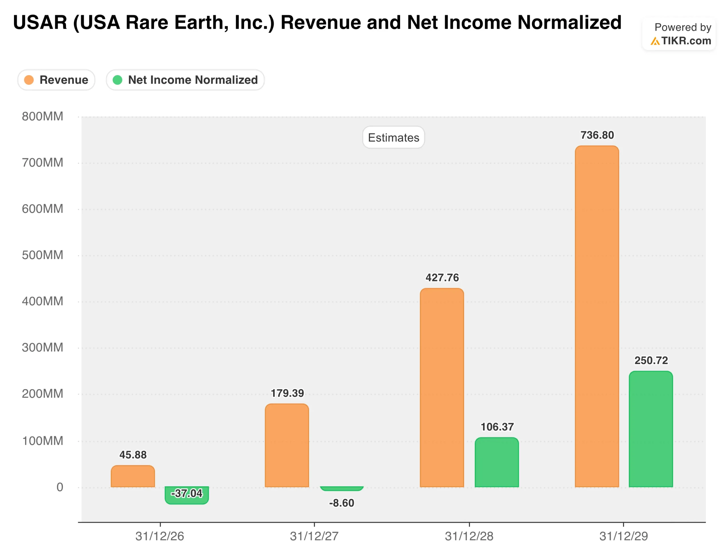Screen dimensions: 728x560
Task: Toggle the Revenue legend series
Action: coord(63,80)
